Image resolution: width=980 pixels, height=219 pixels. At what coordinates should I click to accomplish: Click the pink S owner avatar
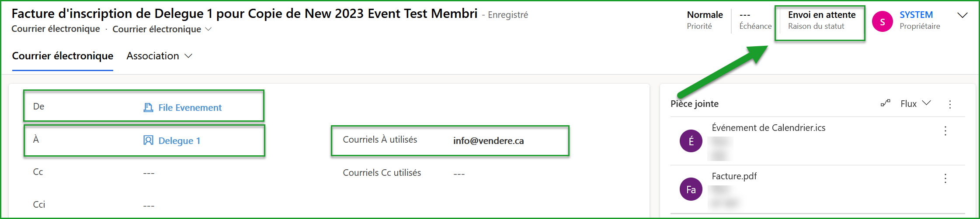click(x=883, y=22)
